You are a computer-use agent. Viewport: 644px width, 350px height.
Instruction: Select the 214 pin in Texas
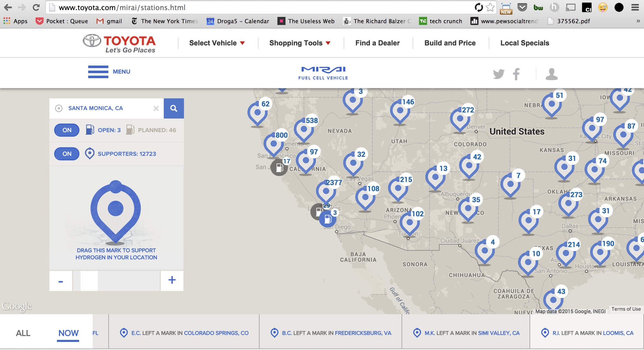pyautogui.click(x=566, y=253)
